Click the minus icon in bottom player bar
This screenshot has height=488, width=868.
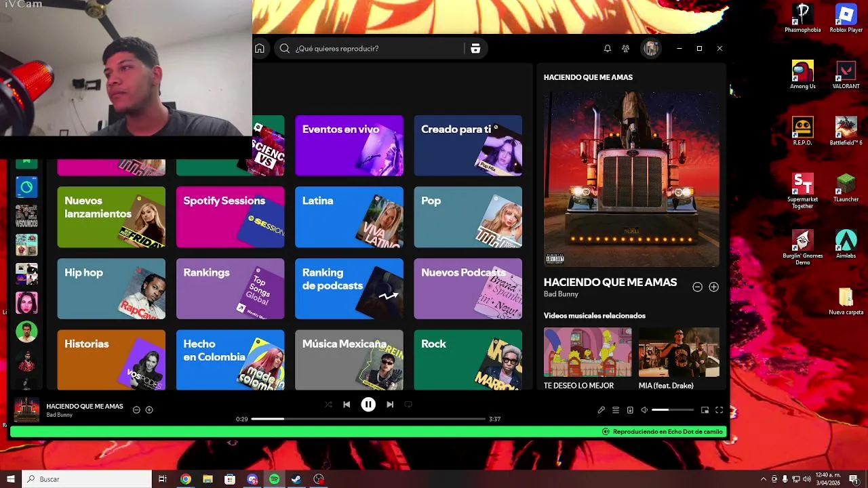pyautogui.click(x=136, y=409)
